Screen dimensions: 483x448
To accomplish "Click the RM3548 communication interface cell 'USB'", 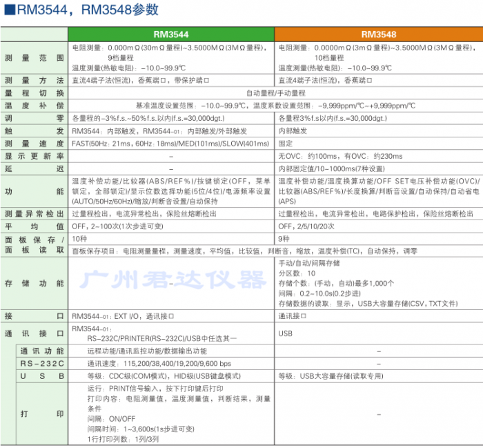I will point(285,333).
